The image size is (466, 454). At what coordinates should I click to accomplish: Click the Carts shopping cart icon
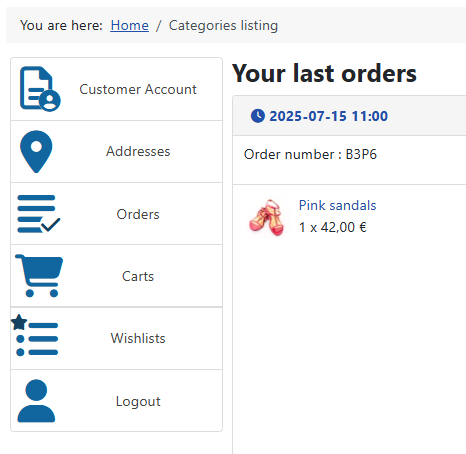coord(39,275)
